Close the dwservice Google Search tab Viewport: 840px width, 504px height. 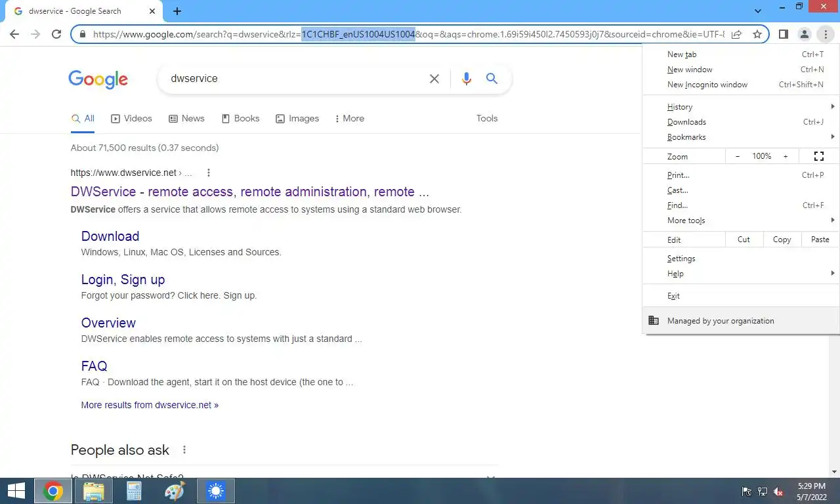[x=152, y=11]
